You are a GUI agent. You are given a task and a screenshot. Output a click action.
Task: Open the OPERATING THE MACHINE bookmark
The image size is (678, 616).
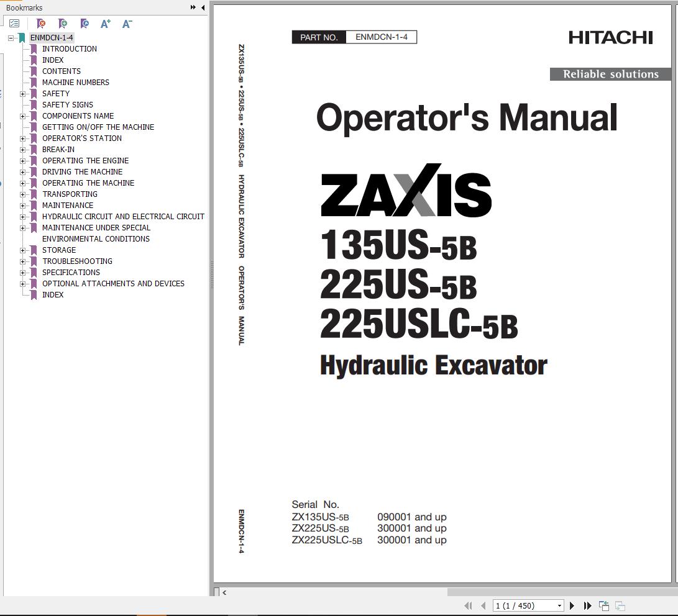click(88, 183)
